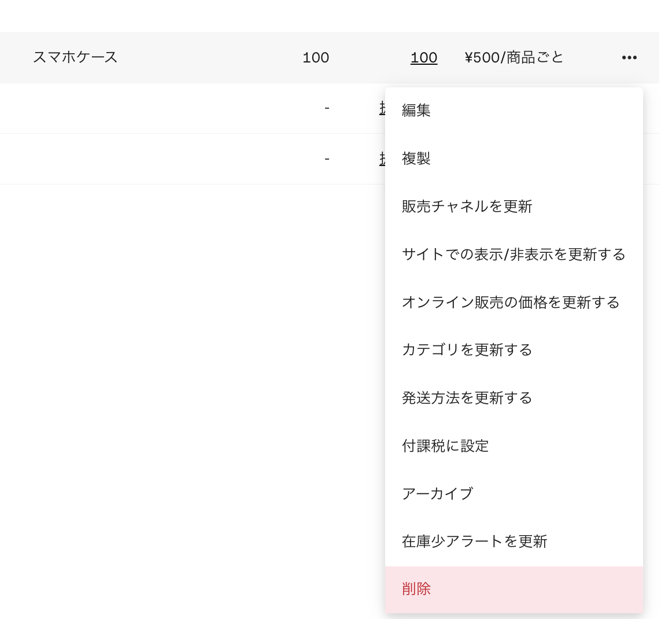This screenshot has height=619, width=672.
Task: Open the partially hidden underlined link in third row
Action: coord(383,159)
